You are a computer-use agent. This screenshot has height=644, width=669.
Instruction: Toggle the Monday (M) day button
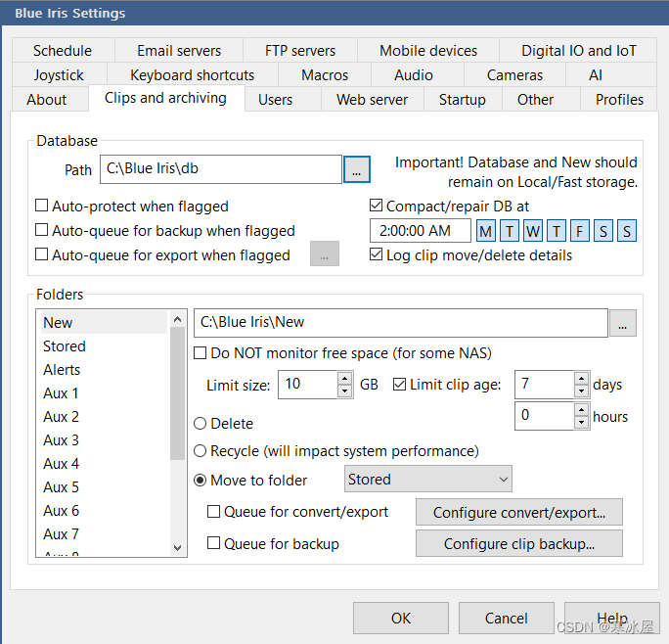tap(485, 231)
